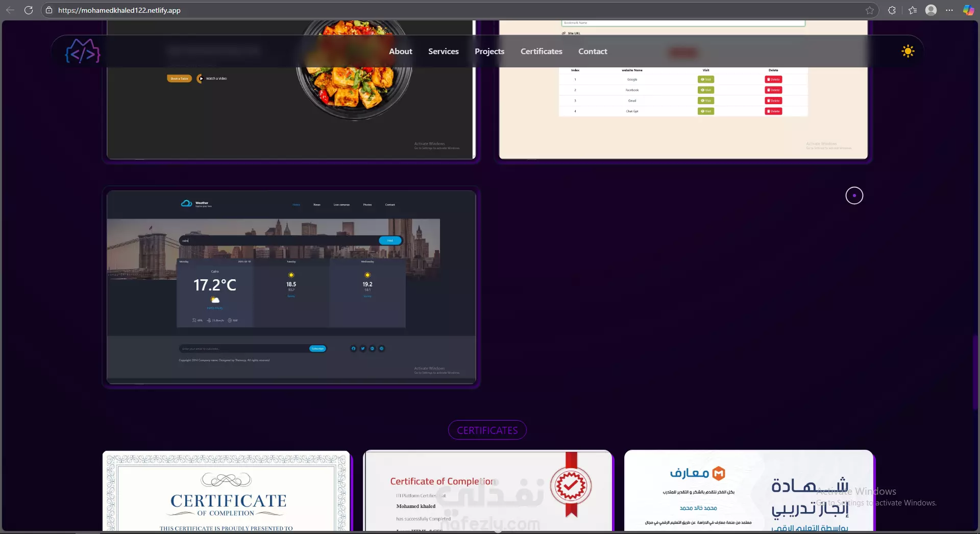
Task: Click the Book a Table button
Action: pos(179,79)
